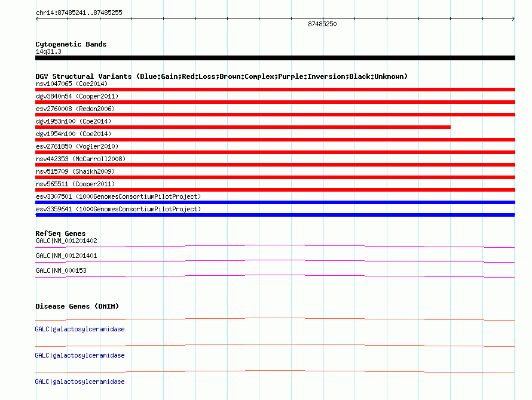
Task: Click the red bar under nsv565511
Action: coord(275,190)
